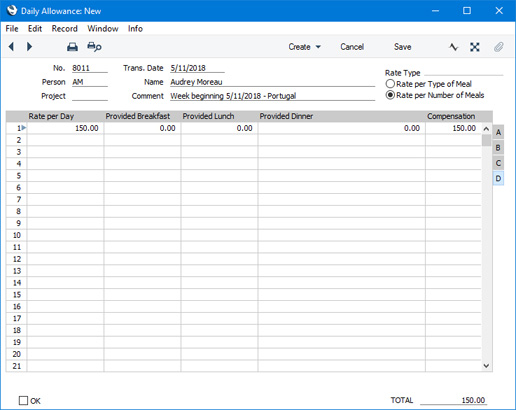Click the Cancel button
This screenshot has width=516, height=410.
(352, 47)
